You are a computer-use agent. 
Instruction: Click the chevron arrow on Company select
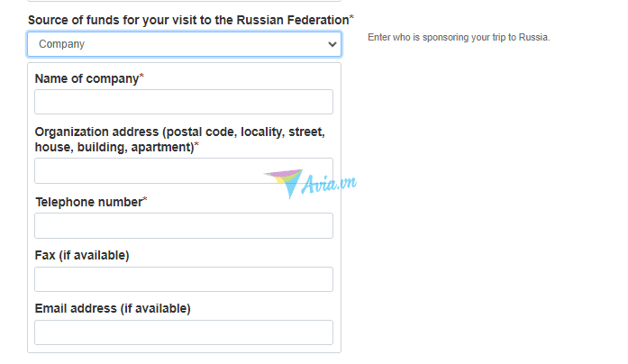(332, 44)
